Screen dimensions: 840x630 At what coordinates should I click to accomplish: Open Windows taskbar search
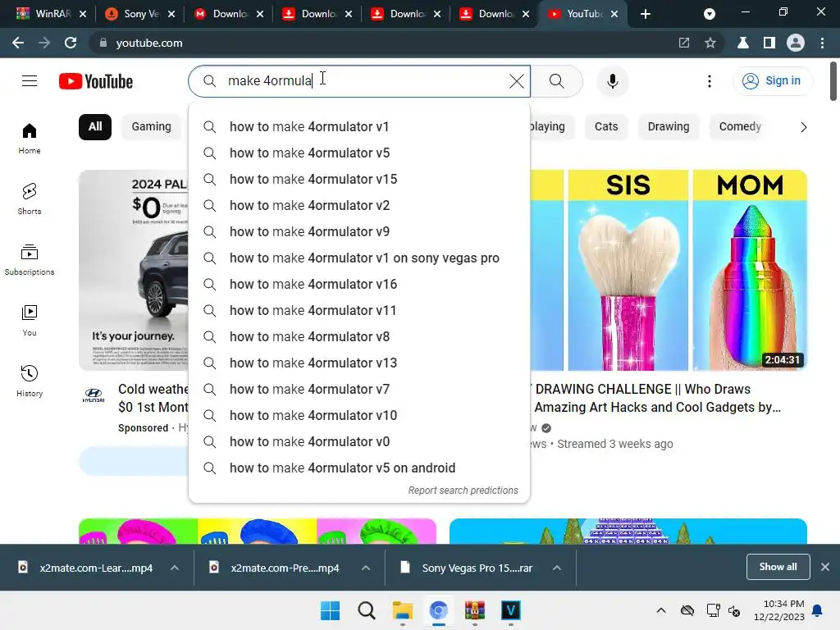click(x=367, y=610)
